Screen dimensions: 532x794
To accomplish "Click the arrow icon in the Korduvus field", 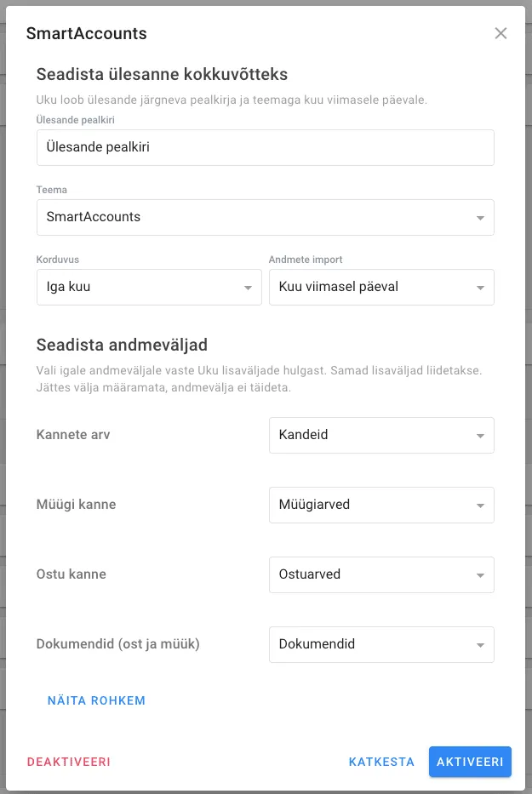I will [x=248, y=288].
